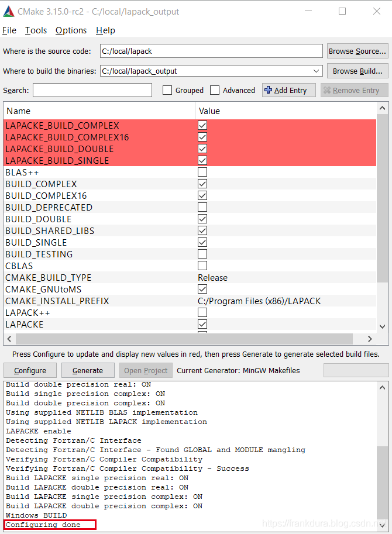Toggle the LAPACKE checkbox
Screen dimensions: 392x534
coord(202,324)
